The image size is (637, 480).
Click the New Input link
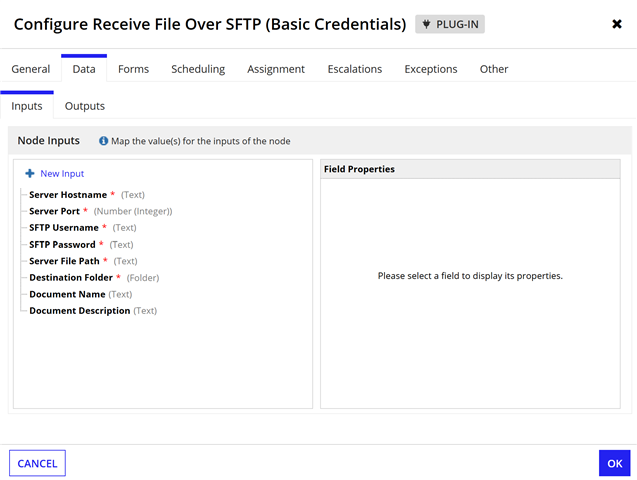pyautogui.click(x=62, y=173)
